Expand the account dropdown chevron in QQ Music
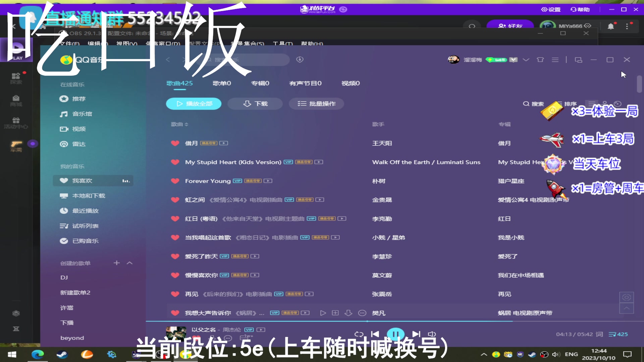The image size is (644, 362). [x=526, y=60]
